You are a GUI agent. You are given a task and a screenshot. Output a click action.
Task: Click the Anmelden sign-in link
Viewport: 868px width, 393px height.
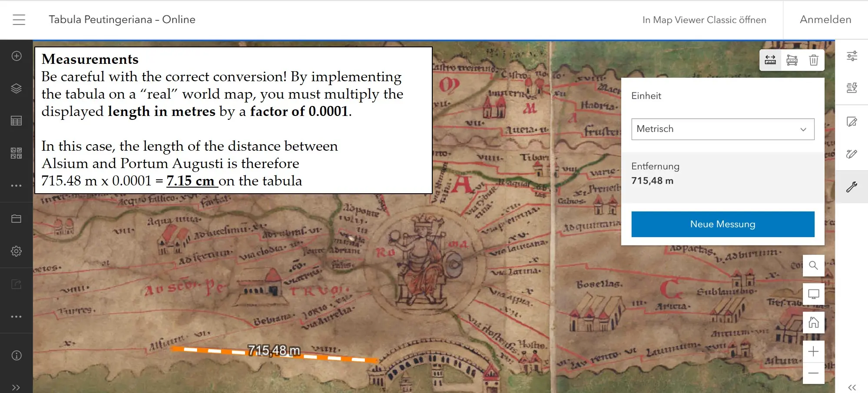click(825, 20)
